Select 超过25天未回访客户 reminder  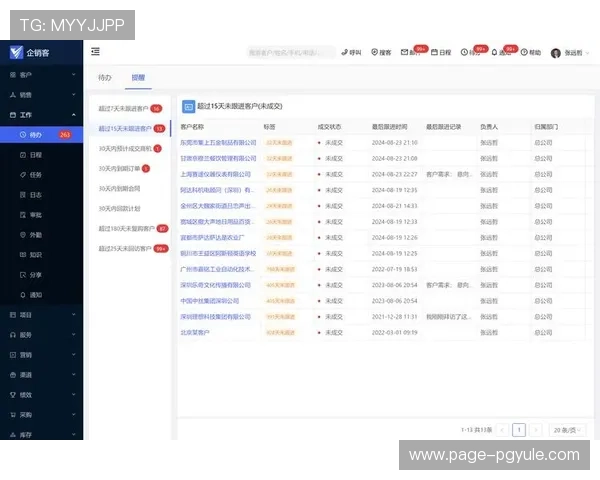click(130, 248)
